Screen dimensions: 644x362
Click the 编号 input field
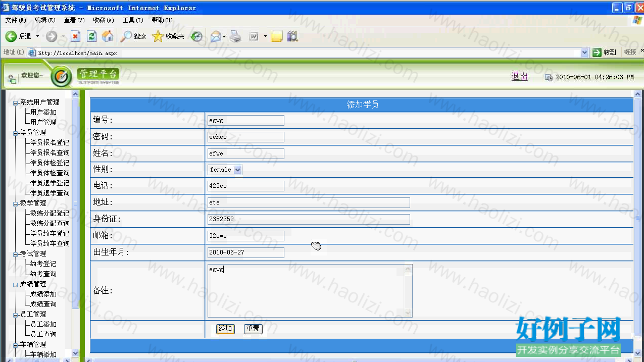(x=245, y=120)
